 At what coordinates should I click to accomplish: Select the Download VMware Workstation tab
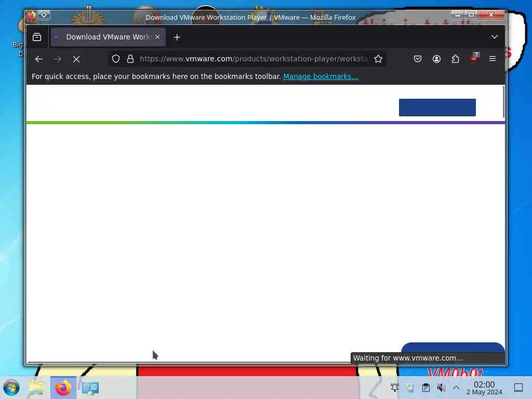coord(108,37)
